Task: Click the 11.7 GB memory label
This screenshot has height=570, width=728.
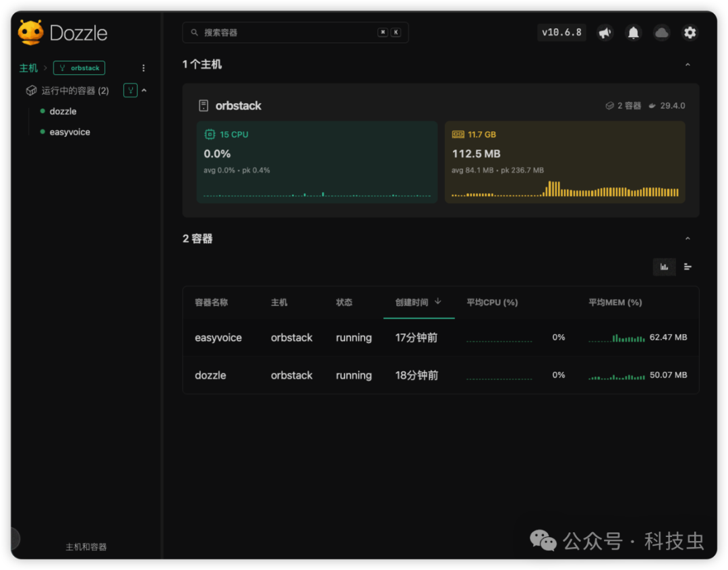Action: 482,135
